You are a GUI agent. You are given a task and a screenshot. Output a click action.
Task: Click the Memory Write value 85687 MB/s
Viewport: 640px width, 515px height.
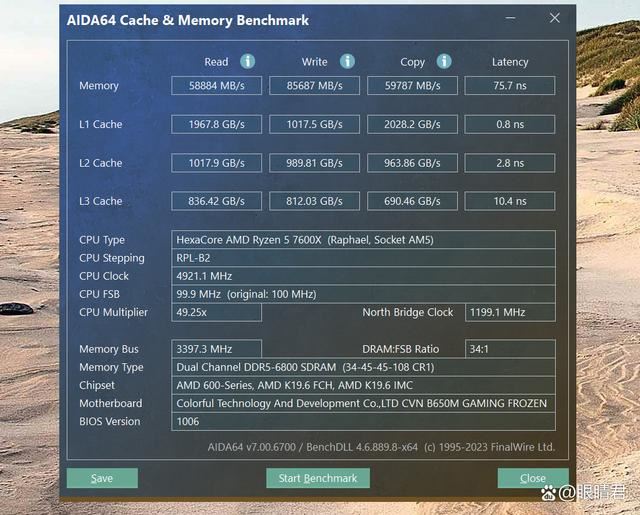314,86
